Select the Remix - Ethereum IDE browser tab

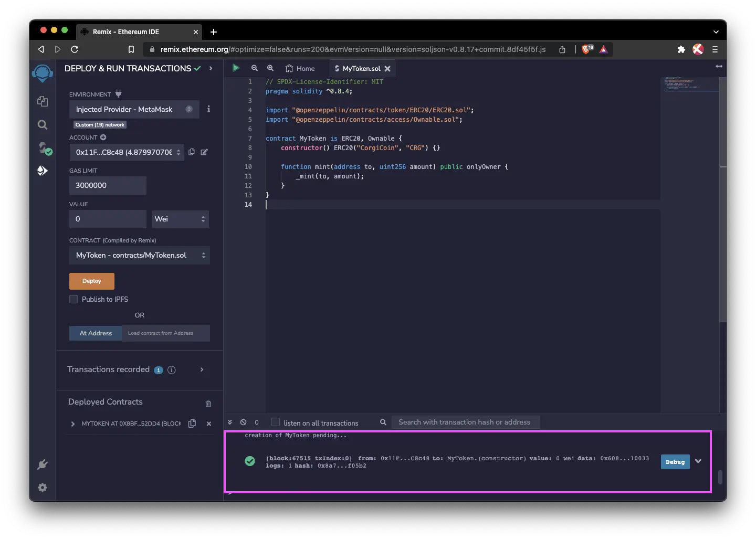(139, 32)
